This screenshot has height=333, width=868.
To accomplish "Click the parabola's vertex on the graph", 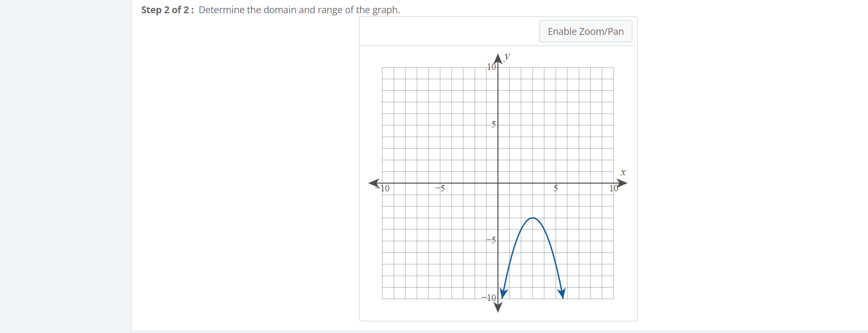I will tap(533, 218).
